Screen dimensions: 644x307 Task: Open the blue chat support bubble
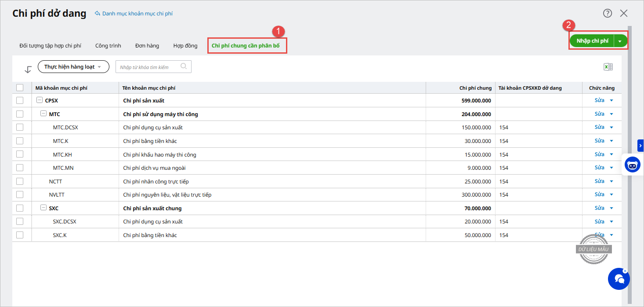619,279
